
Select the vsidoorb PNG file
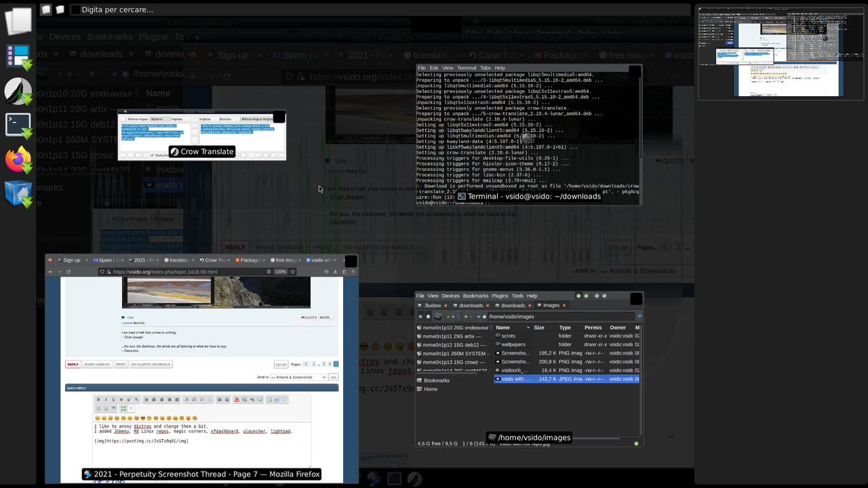click(x=566, y=371)
